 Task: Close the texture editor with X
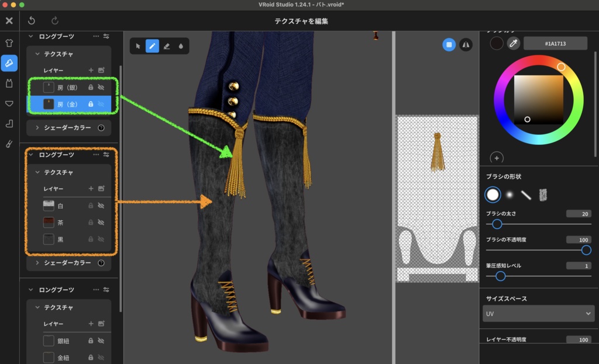coord(9,20)
